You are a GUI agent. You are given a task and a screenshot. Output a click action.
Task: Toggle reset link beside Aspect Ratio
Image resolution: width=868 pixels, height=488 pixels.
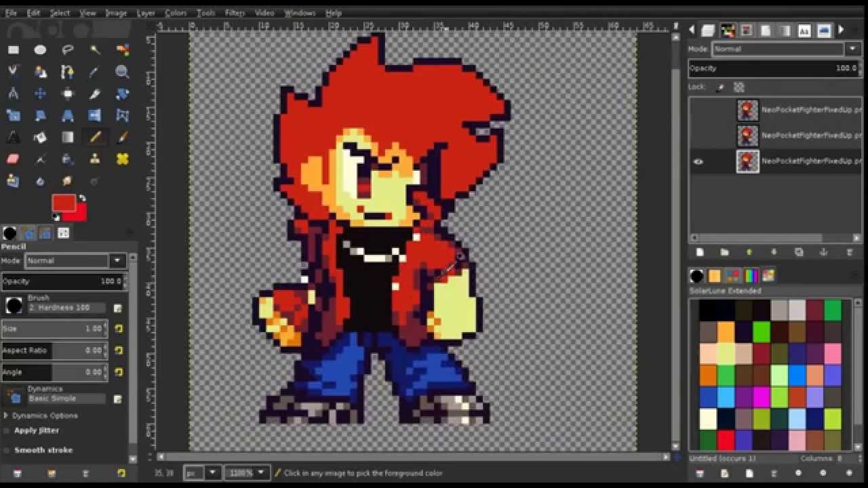(119, 350)
